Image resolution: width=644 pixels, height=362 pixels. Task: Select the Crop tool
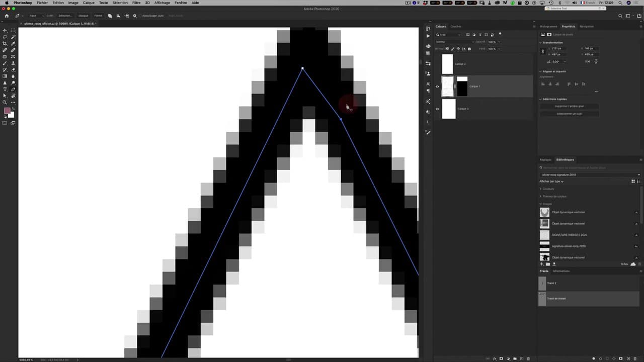click(x=5, y=44)
